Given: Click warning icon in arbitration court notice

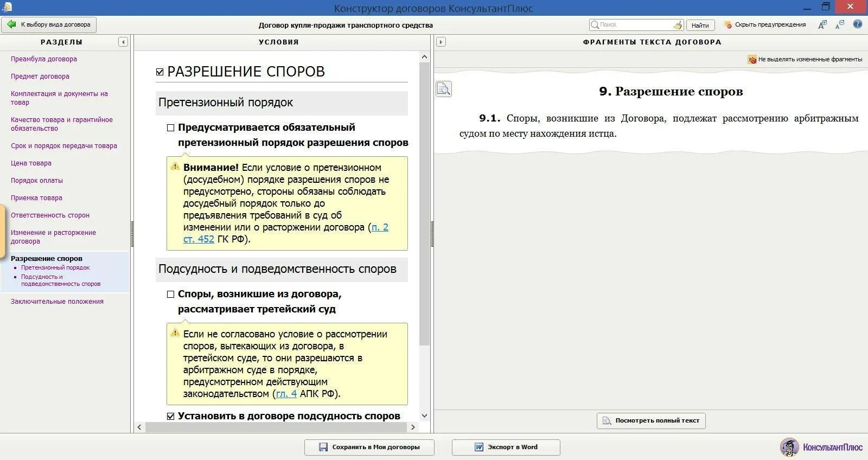Looking at the screenshot, I should (x=175, y=333).
